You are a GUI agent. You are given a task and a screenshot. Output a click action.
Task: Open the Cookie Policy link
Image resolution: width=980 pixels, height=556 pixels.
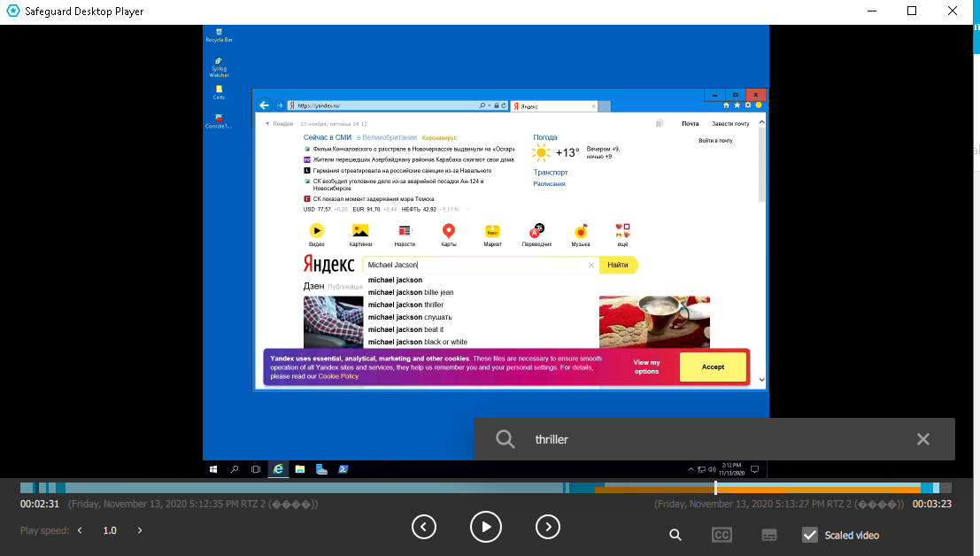338,376
